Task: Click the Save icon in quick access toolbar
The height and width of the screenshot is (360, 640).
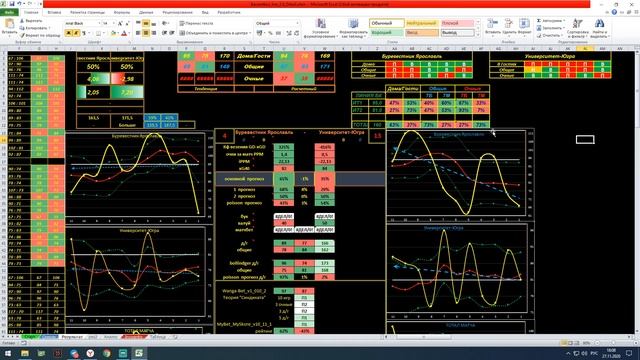Action: 12,4
